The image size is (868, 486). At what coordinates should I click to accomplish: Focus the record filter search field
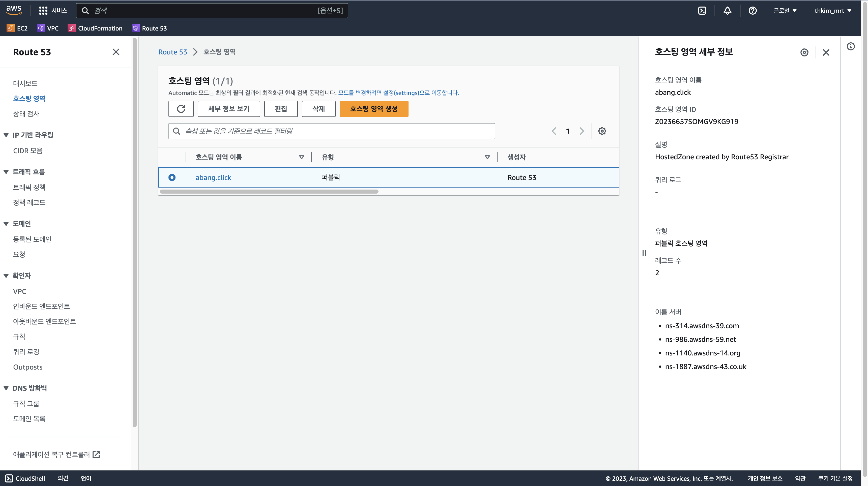tap(337, 131)
